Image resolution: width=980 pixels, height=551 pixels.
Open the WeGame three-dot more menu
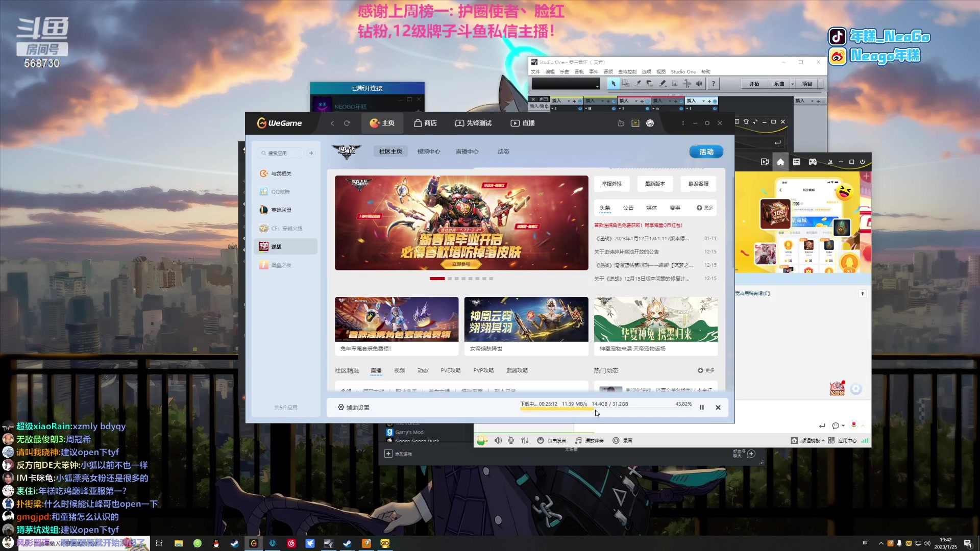(x=683, y=123)
